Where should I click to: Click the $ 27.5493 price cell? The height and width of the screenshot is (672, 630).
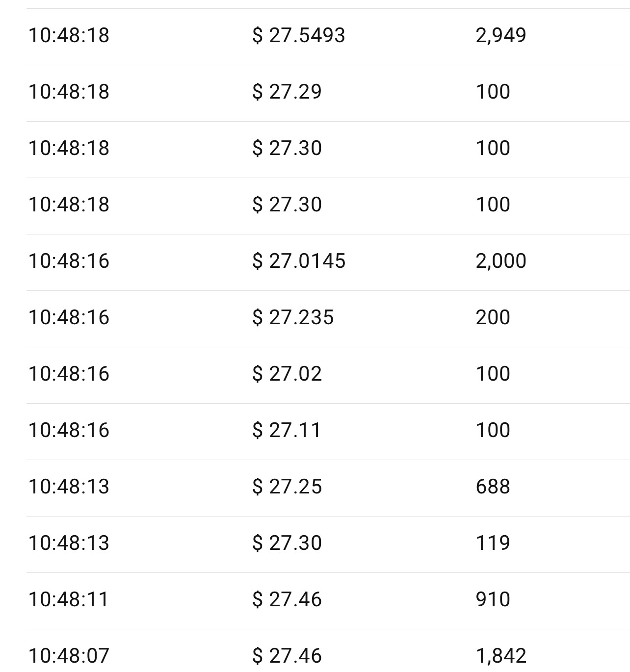click(298, 35)
